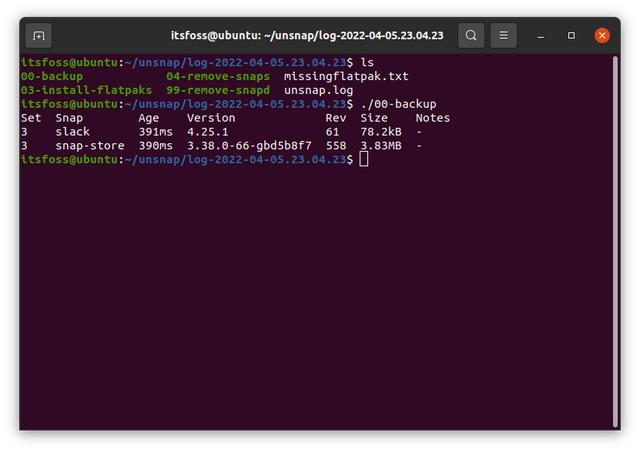Click the Version column header
The height and width of the screenshot is (452, 640).
[211, 118]
